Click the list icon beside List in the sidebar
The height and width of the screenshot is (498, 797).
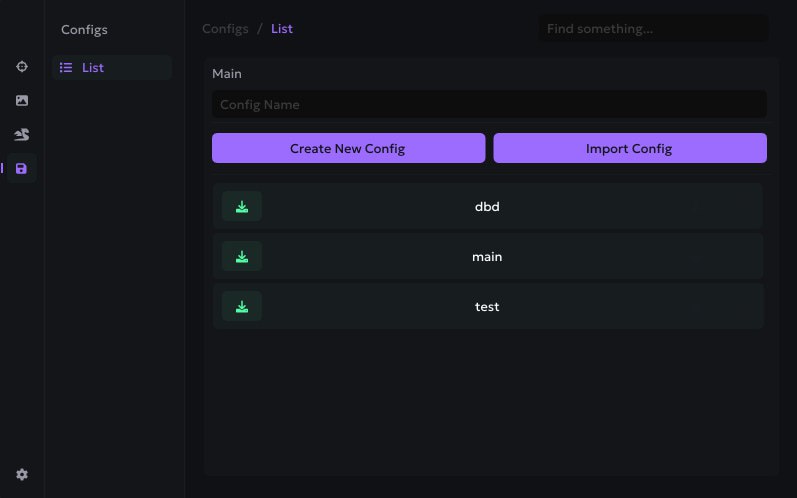[x=66, y=68]
